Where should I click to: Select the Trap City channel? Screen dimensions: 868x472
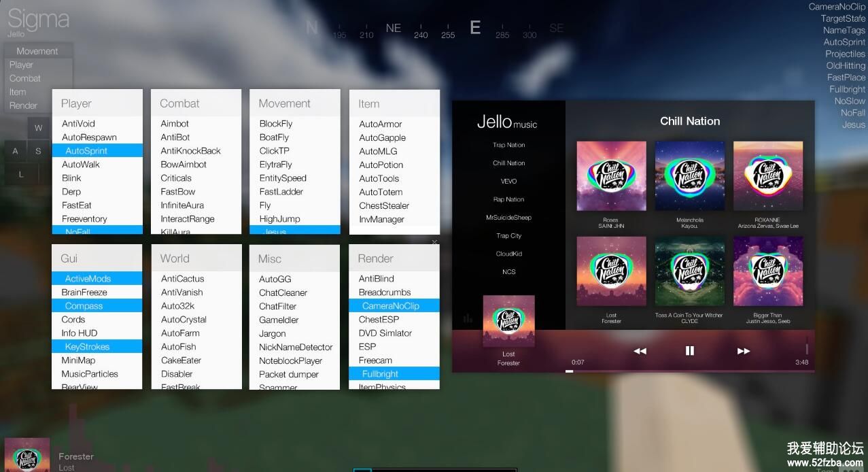[509, 236]
